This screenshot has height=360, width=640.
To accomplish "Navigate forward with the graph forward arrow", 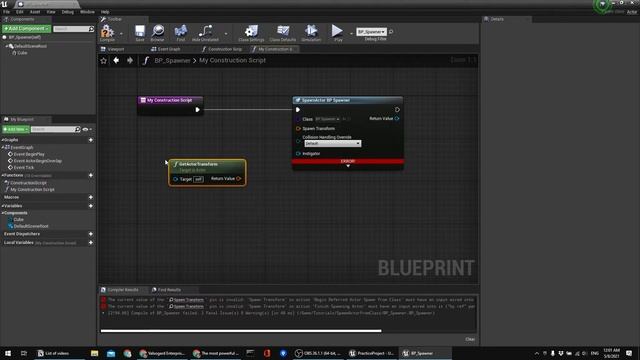I will 130,60.
